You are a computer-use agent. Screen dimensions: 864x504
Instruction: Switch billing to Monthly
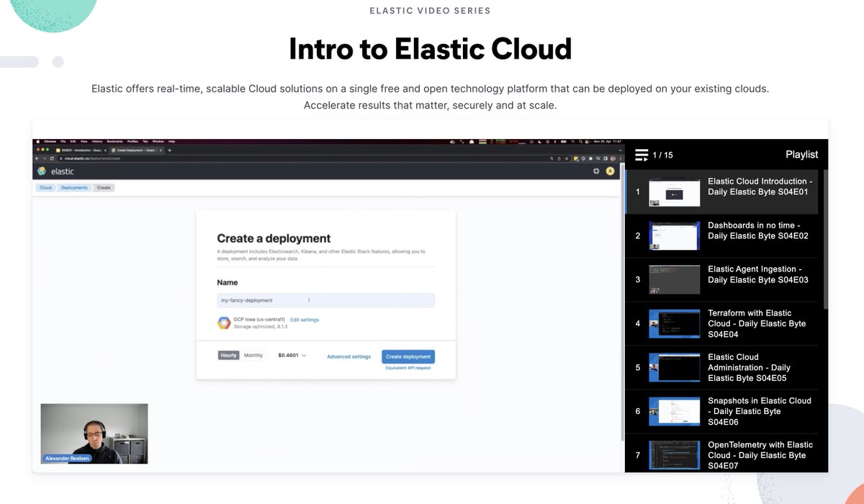click(x=253, y=355)
